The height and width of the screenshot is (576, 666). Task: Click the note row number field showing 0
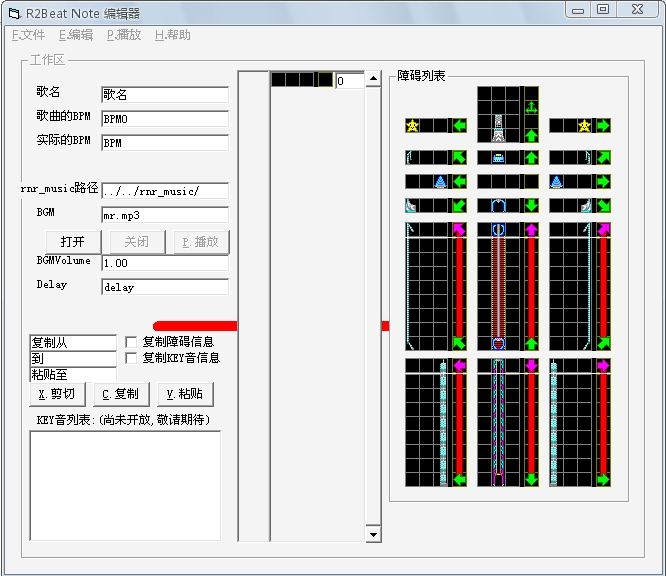[x=350, y=80]
